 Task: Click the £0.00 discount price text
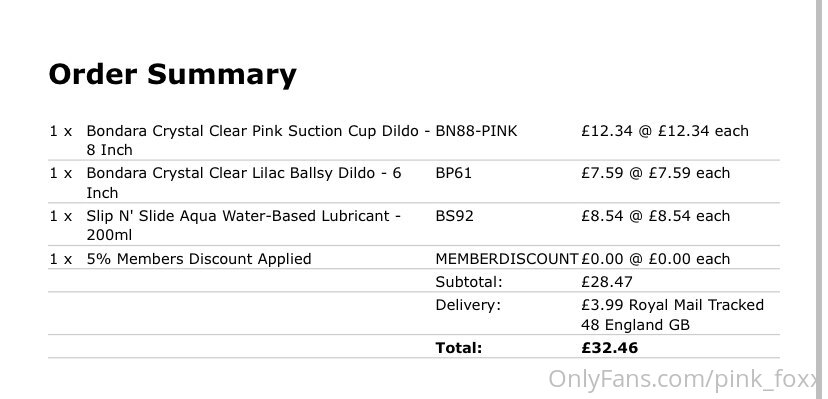coord(655,259)
